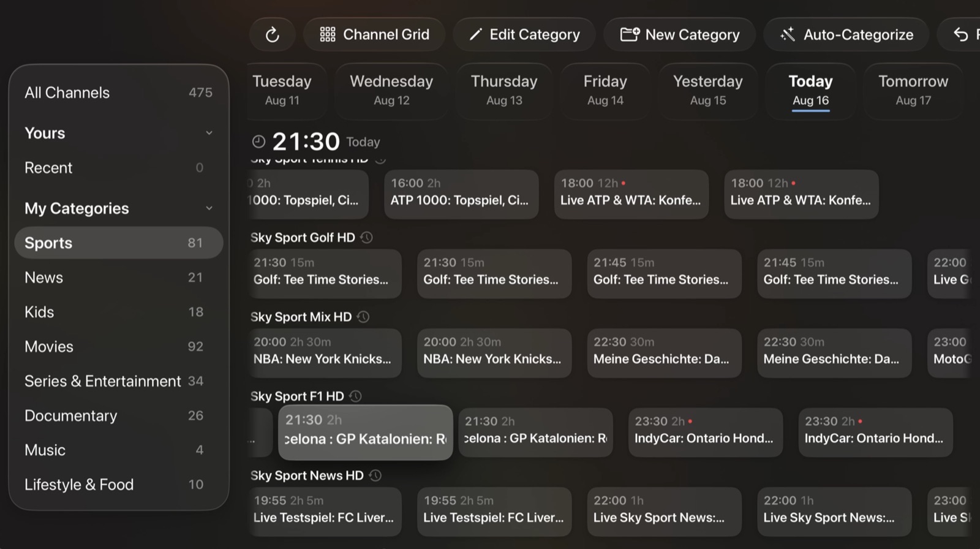Image resolution: width=980 pixels, height=549 pixels.
Task: Select the News category
Action: tap(119, 278)
